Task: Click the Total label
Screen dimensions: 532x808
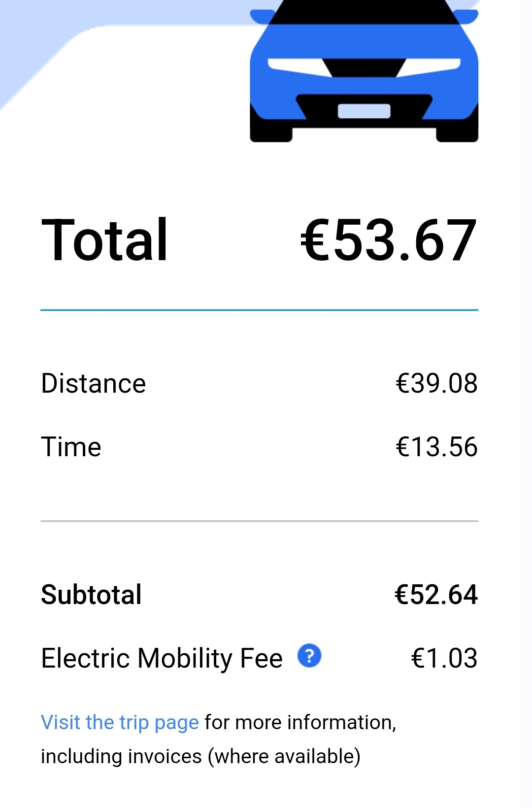Action: click(x=105, y=240)
